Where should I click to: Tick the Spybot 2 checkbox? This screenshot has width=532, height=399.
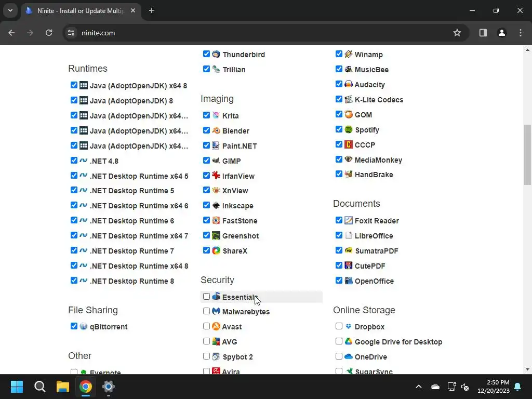[x=206, y=356]
